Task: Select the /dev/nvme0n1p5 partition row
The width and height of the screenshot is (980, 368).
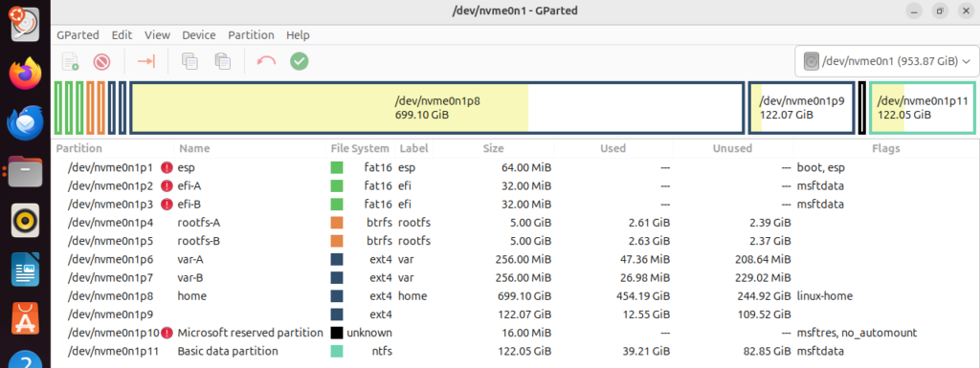Action: click(515, 241)
